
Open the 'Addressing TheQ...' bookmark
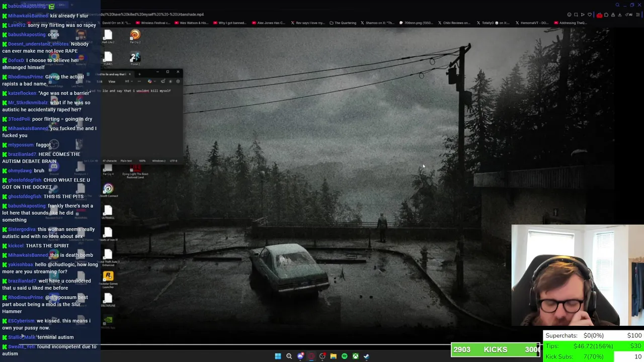[x=570, y=23]
